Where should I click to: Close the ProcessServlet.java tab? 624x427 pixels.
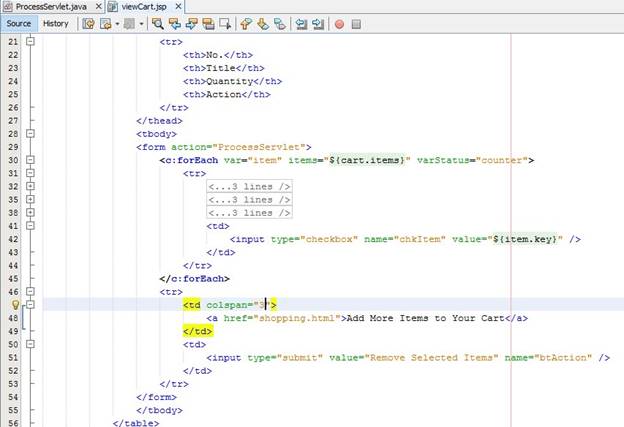click(x=98, y=6)
